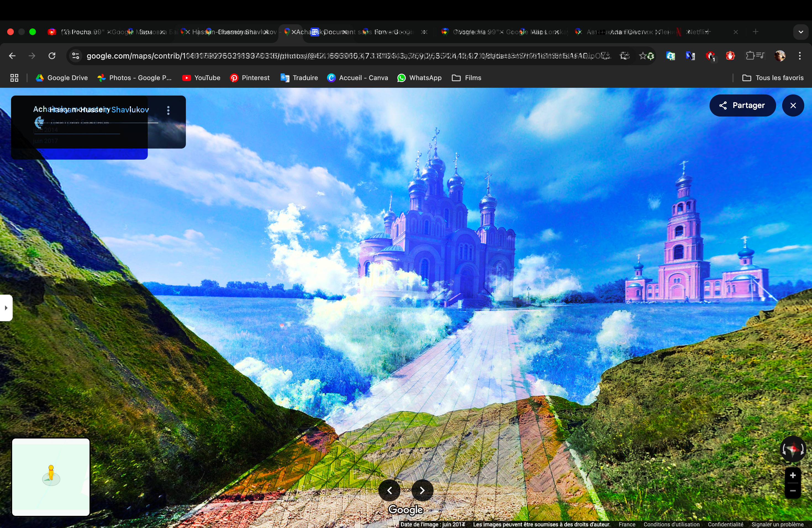Open the photo card three-dot menu
This screenshot has width=812, height=528.
click(x=168, y=110)
